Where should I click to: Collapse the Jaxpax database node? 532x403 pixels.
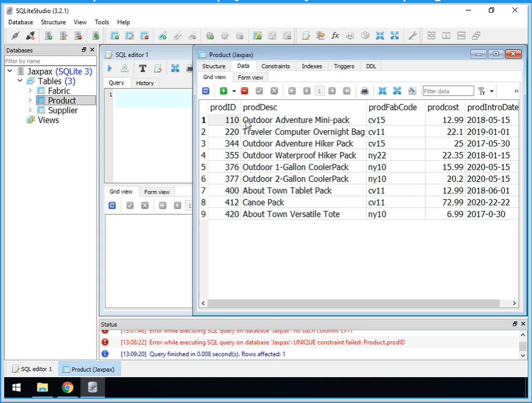(x=10, y=71)
